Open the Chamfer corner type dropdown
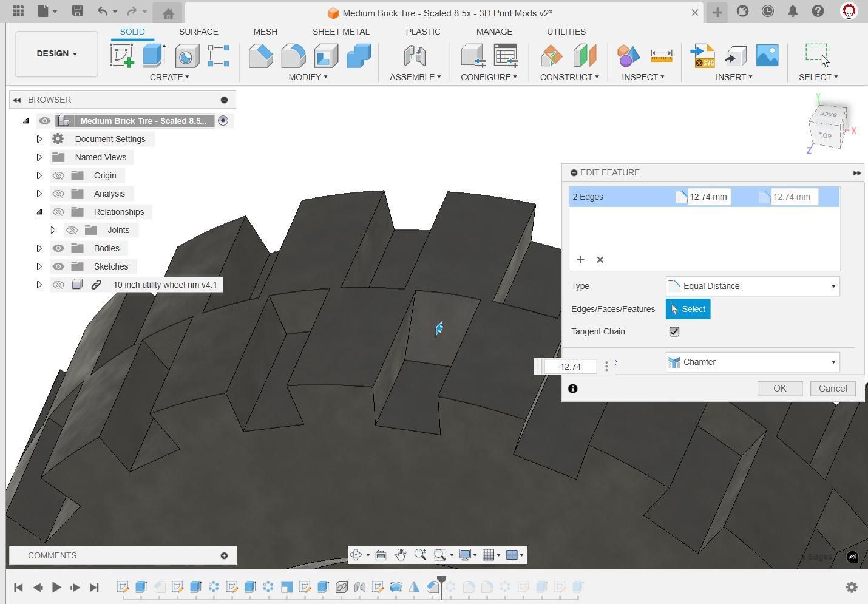 [x=753, y=362]
